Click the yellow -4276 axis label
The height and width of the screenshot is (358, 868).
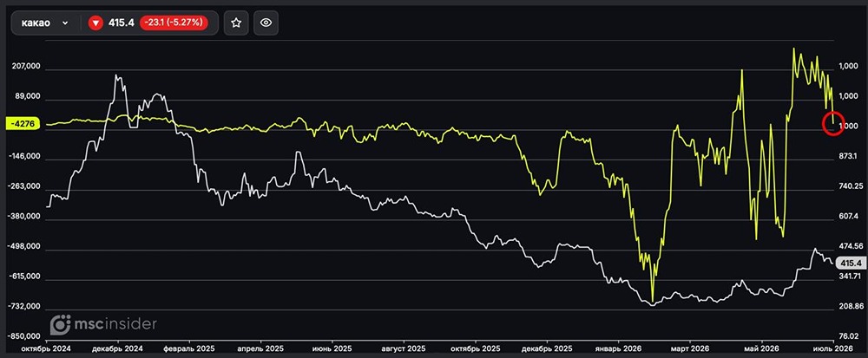(23, 124)
